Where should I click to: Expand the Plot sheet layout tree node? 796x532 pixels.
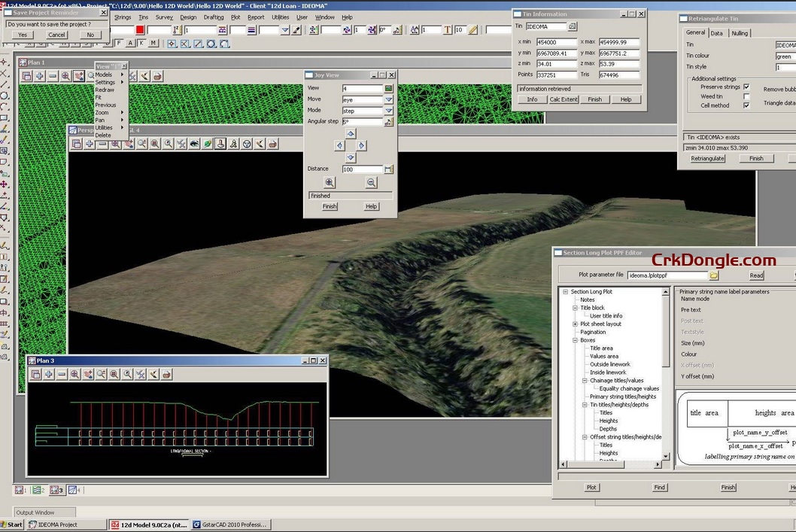575,324
